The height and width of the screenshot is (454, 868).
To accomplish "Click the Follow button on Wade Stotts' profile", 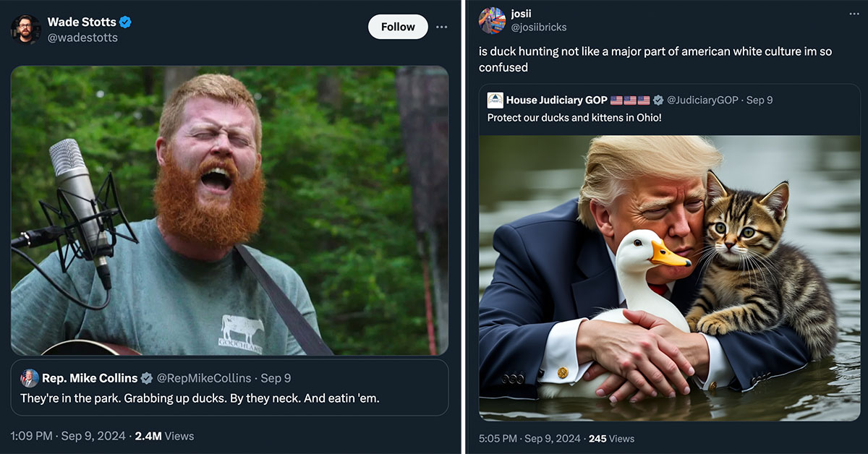I will (397, 26).
